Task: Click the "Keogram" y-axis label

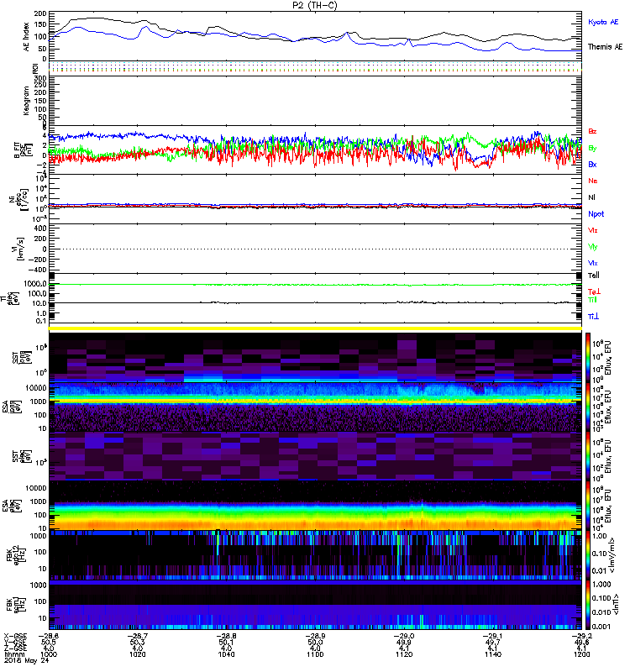Action: click(27, 100)
